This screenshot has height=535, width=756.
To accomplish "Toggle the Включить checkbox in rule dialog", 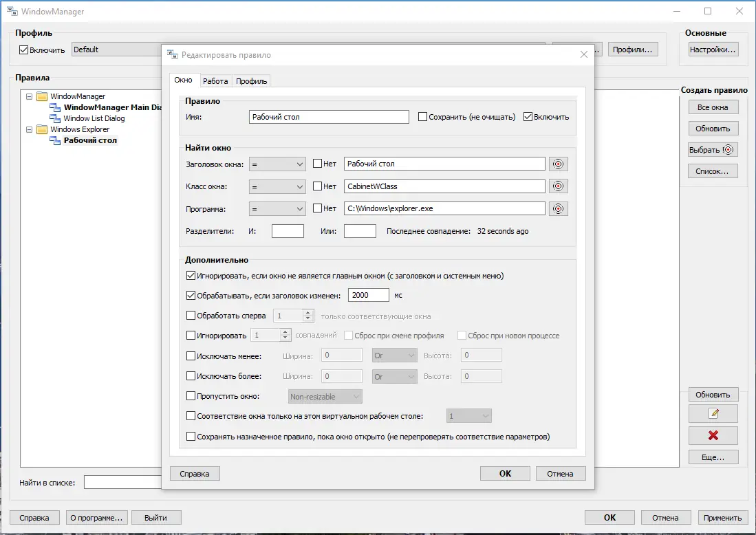I will [x=528, y=117].
